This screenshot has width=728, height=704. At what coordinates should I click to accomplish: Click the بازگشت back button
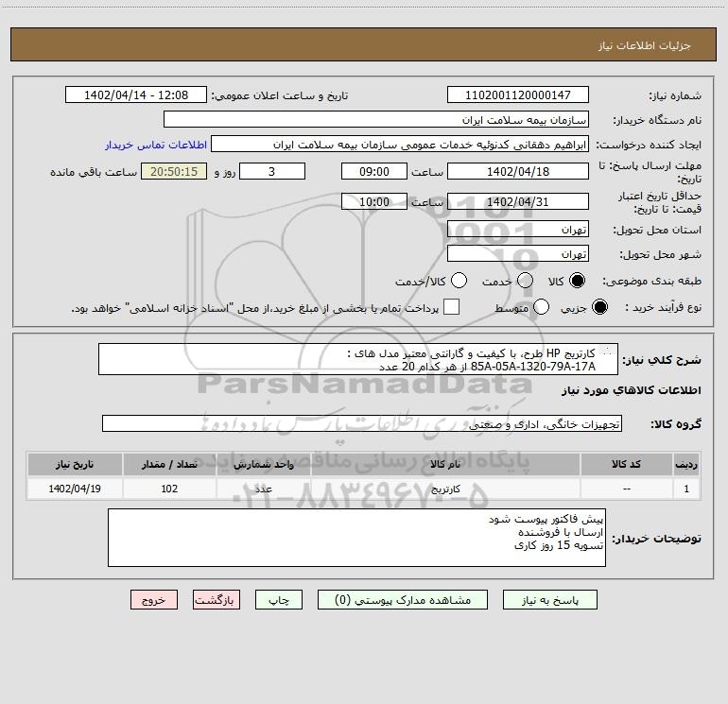(x=217, y=600)
